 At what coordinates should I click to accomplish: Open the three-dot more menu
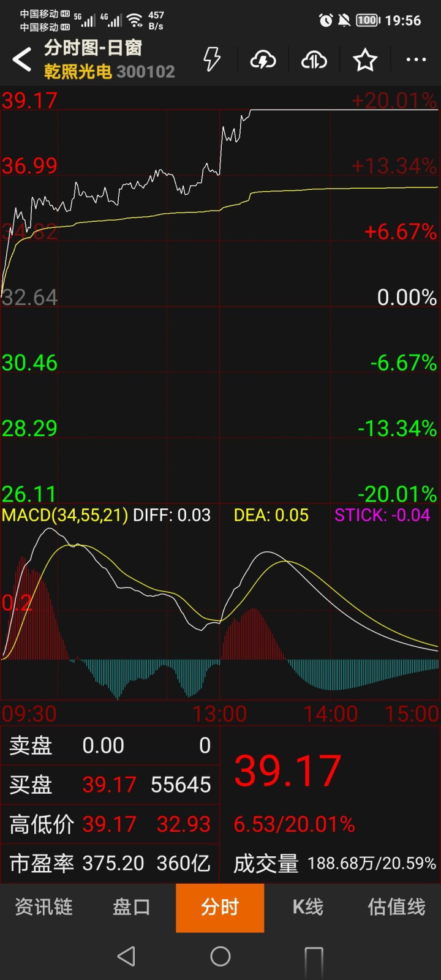416,60
